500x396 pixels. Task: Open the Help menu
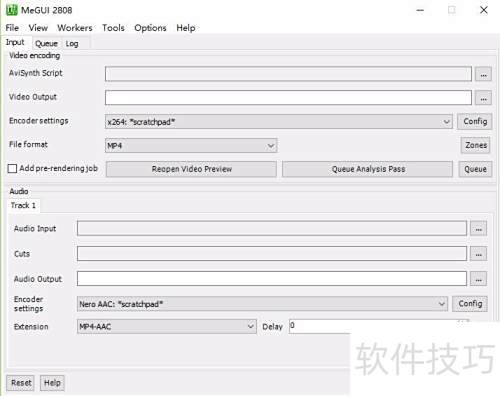186,28
